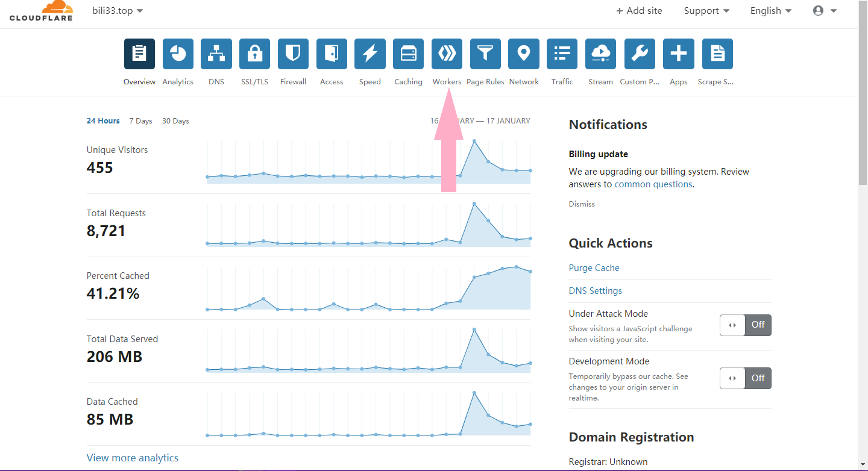Viewport: 868px width, 471px height.
Task: Click the Purge Cache link
Action: (594, 268)
